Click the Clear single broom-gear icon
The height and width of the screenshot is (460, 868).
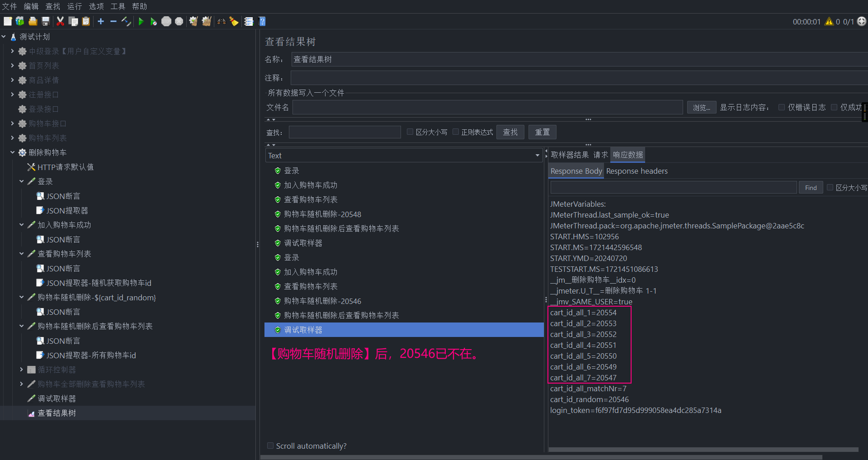(193, 21)
